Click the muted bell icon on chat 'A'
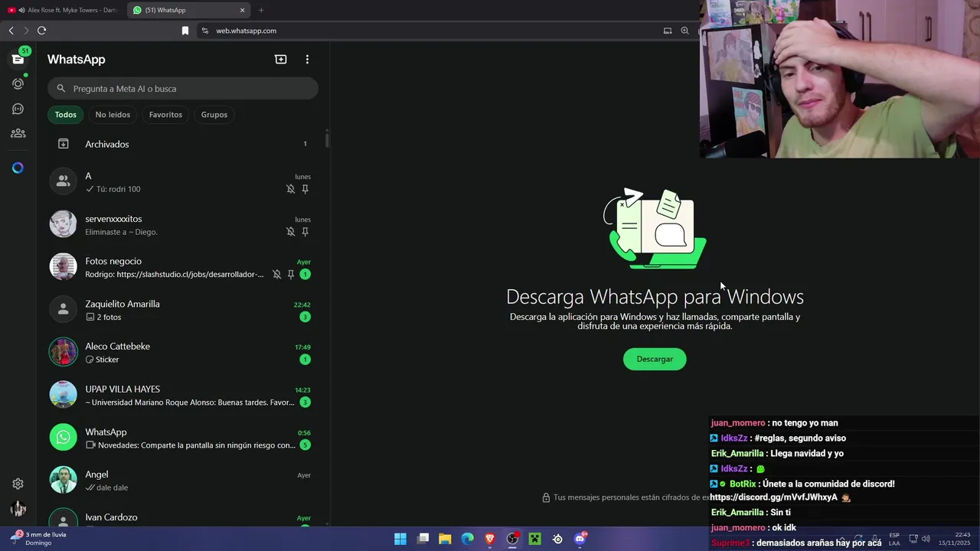This screenshot has width=980, height=551. 290,189
